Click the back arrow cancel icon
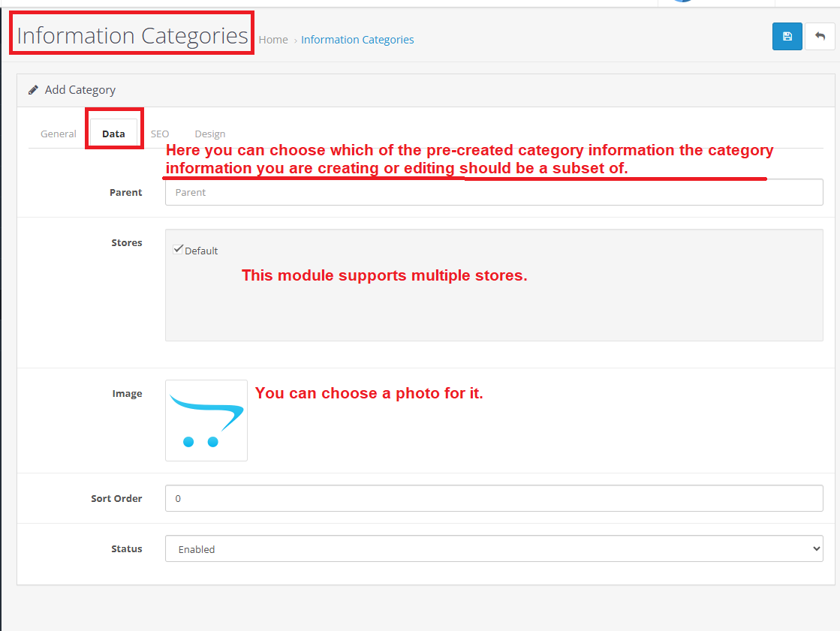This screenshot has height=631, width=840. [820, 37]
